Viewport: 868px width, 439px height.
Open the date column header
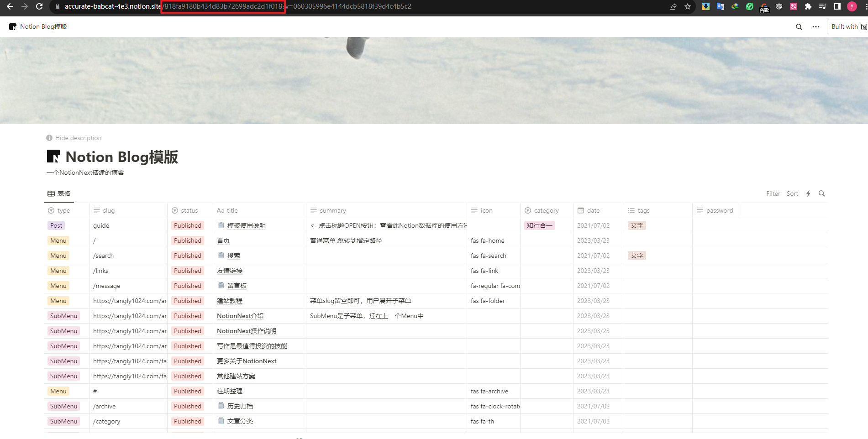(599, 210)
